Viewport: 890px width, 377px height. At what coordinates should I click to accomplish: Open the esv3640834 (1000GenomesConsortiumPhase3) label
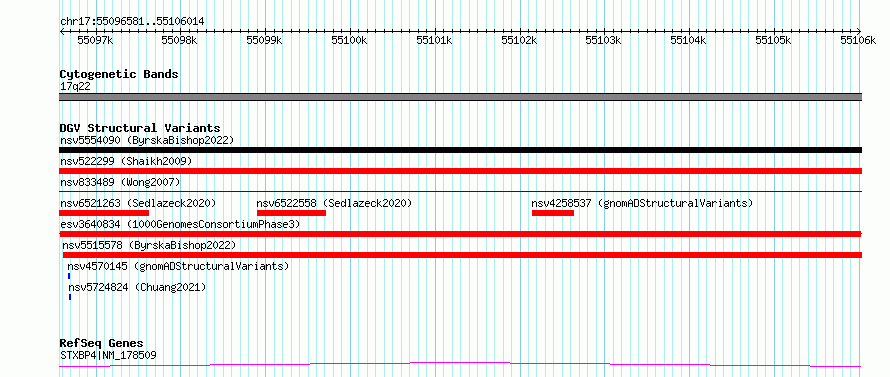[180, 224]
